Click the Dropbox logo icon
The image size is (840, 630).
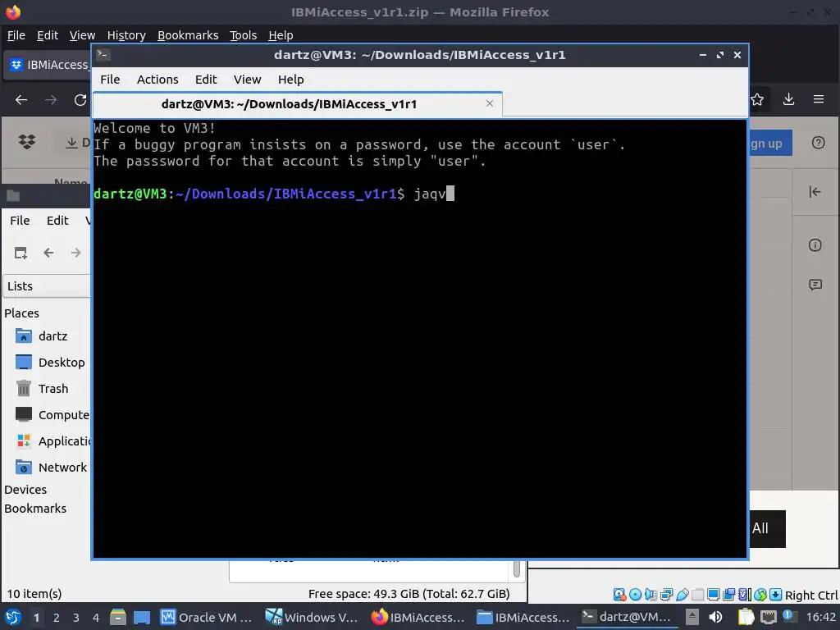pyautogui.click(x=27, y=142)
